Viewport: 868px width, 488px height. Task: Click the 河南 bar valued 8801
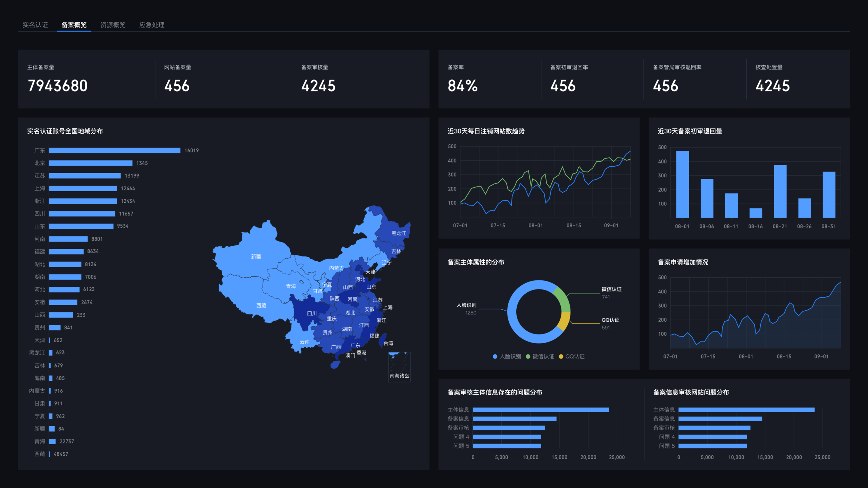tap(68, 239)
